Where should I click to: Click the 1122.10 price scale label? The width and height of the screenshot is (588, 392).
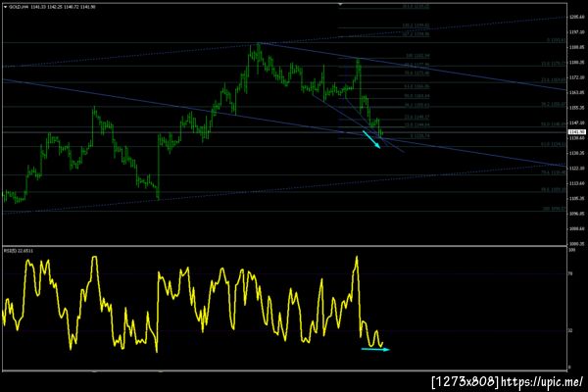[577, 168]
